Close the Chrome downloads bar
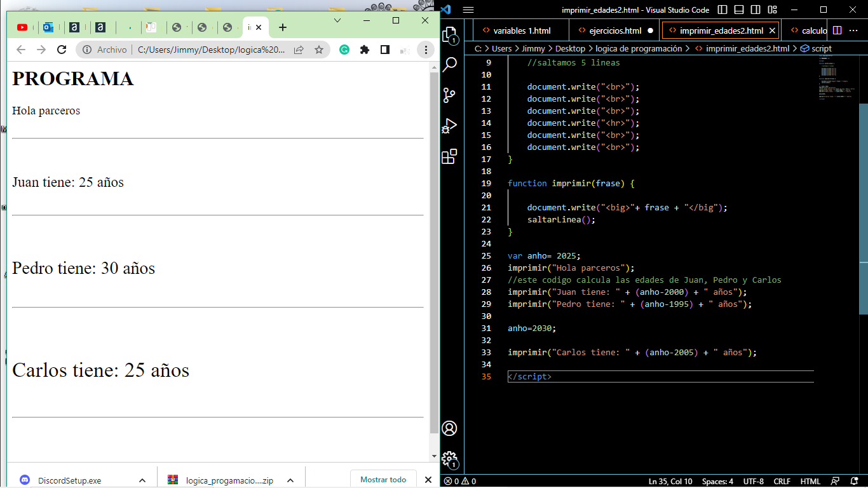 point(428,480)
